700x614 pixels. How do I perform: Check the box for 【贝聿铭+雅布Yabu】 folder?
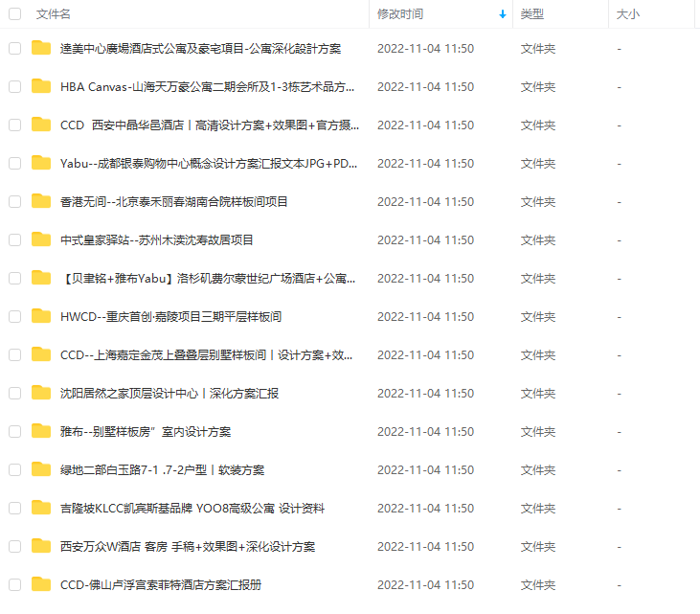(14, 279)
